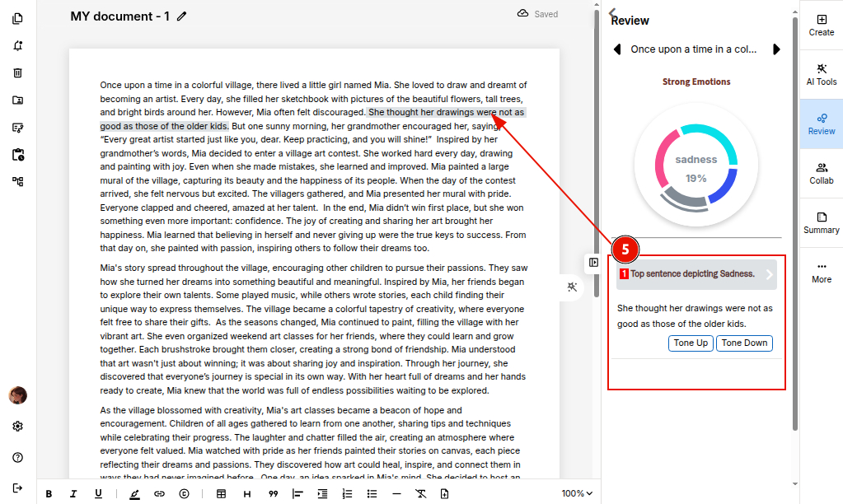Click the clear formatting icon
Image resolution: width=843 pixels, height=504 pixels.
[x=420, y=494]
